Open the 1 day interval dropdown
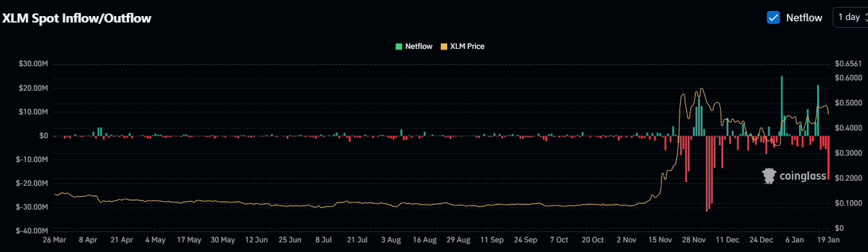Screen dimensions: 868x252 [851, 17]
